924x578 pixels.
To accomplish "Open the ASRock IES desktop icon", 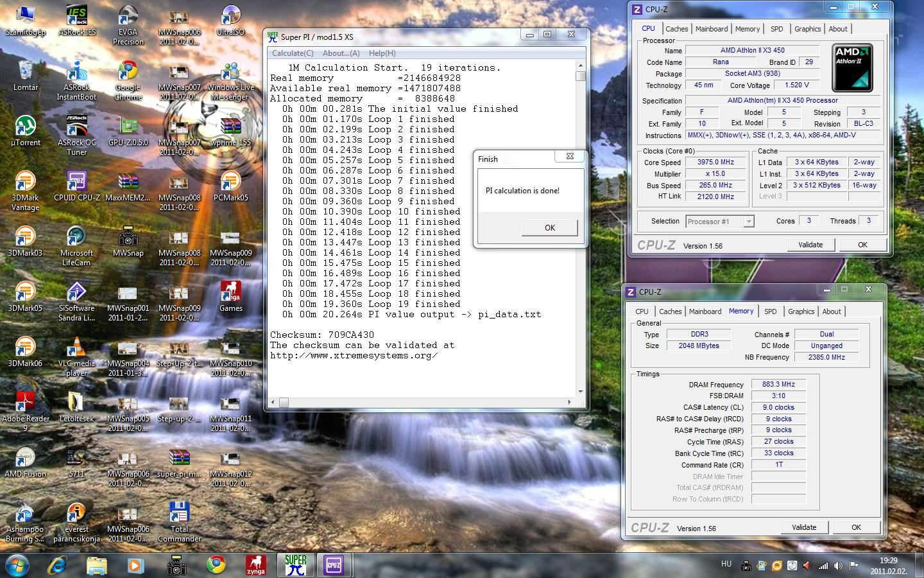I will (76, 20).
